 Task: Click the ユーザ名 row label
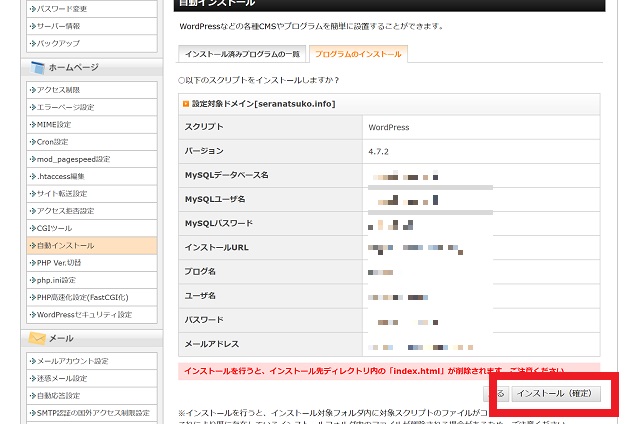(x=200, y=295)
